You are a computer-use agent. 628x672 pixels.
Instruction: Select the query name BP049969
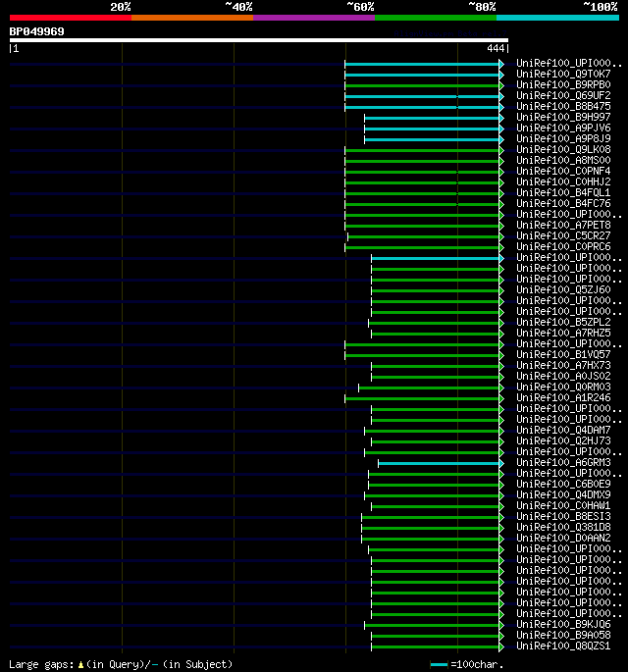[37, 31]
